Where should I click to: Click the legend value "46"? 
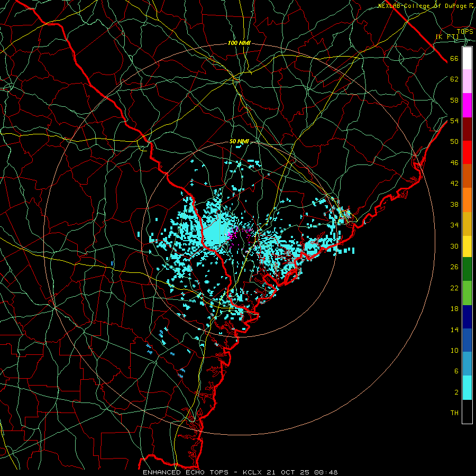point(454,163)
